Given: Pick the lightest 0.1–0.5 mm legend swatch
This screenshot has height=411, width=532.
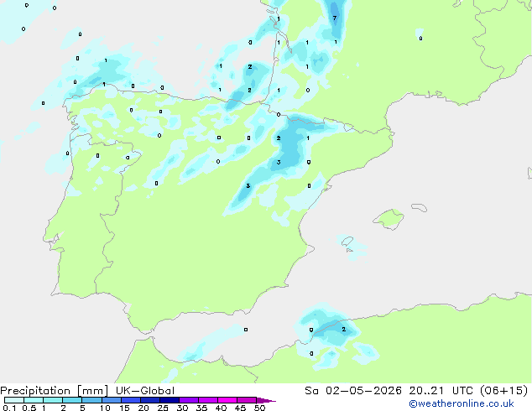Looking at the screenshot, I should click(x=14, y=400).
